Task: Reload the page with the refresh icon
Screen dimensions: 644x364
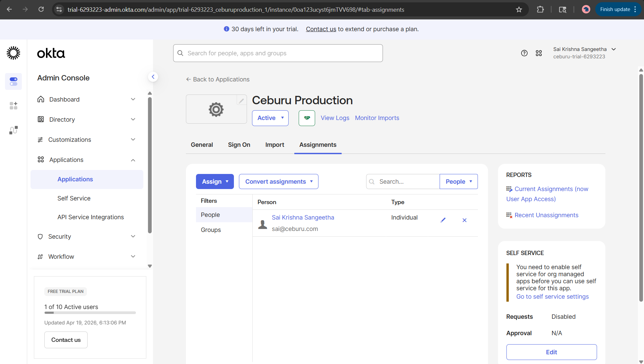Action: click(41, 9)
